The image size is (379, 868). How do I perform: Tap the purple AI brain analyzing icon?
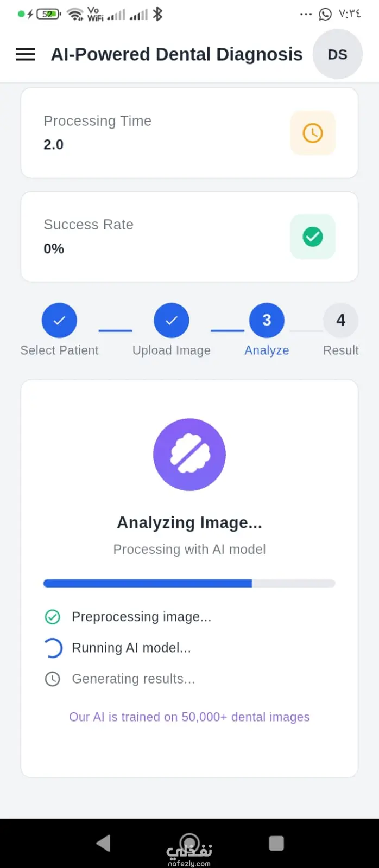189,455
